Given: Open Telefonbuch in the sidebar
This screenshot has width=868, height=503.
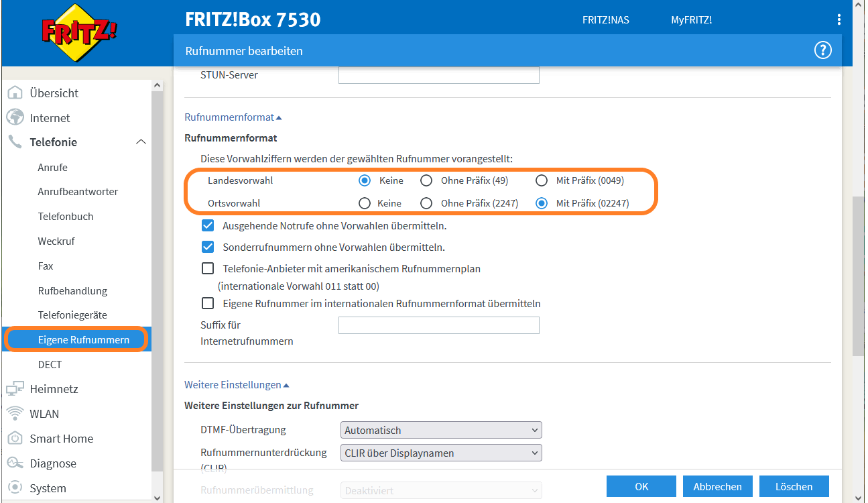Looking at the screenshot, I should 66,216.
